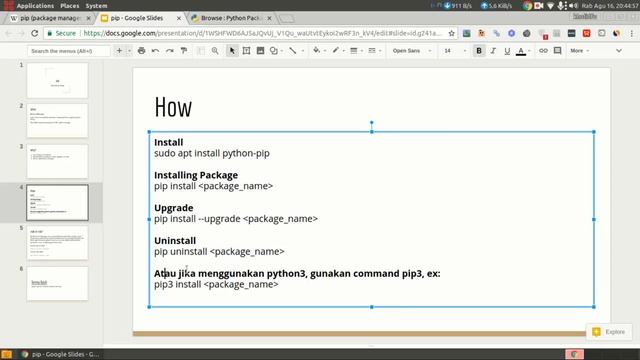Toggle Italic formatting
Viewport: 640px width, 360px height.
(x=493, y=51)
